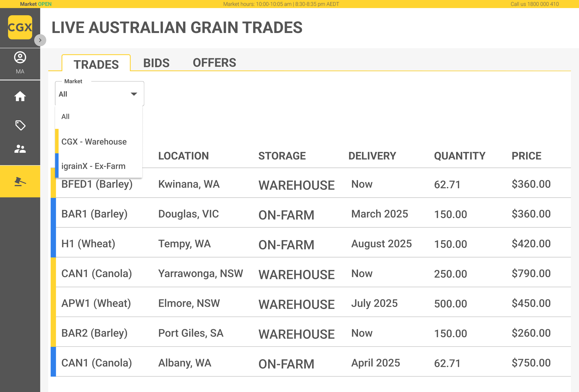Image resolution: width=579 pixels, height=392 pixels.
Task: Choose 'All' from the Market dropdown list
Action: point(66,117)
